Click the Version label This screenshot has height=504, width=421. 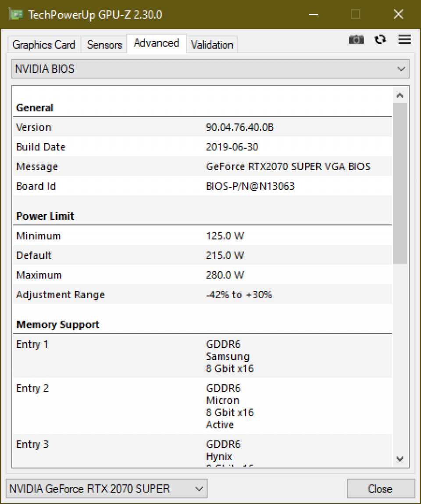(33, 127)
